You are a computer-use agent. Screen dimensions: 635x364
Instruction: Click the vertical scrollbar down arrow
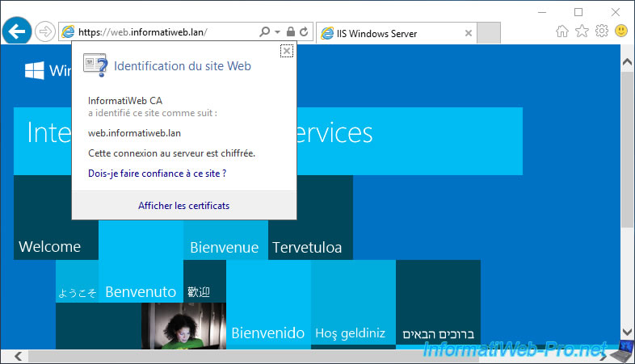point(627,332)
